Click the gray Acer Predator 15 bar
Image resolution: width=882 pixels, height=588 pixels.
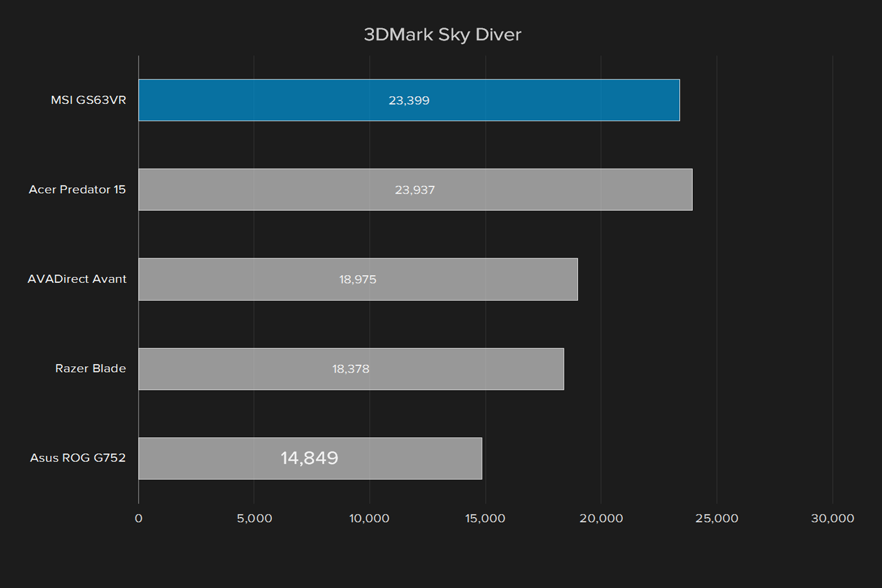coord(416,190)
